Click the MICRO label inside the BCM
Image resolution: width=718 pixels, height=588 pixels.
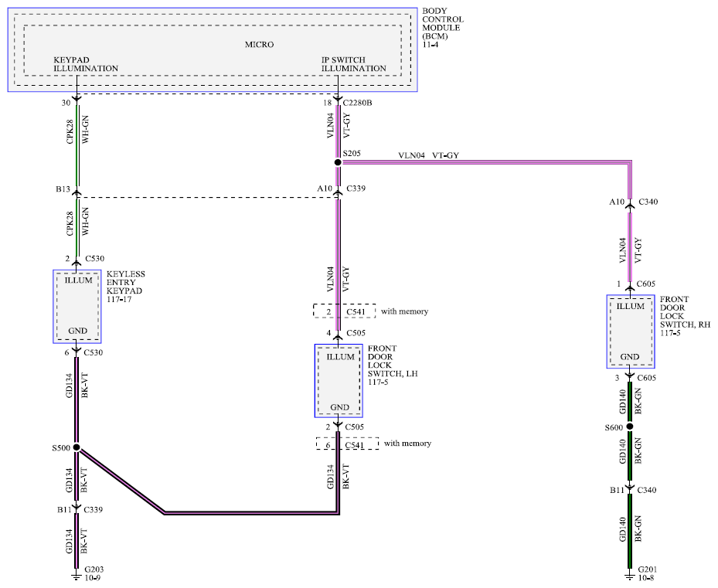coord(259,44)
